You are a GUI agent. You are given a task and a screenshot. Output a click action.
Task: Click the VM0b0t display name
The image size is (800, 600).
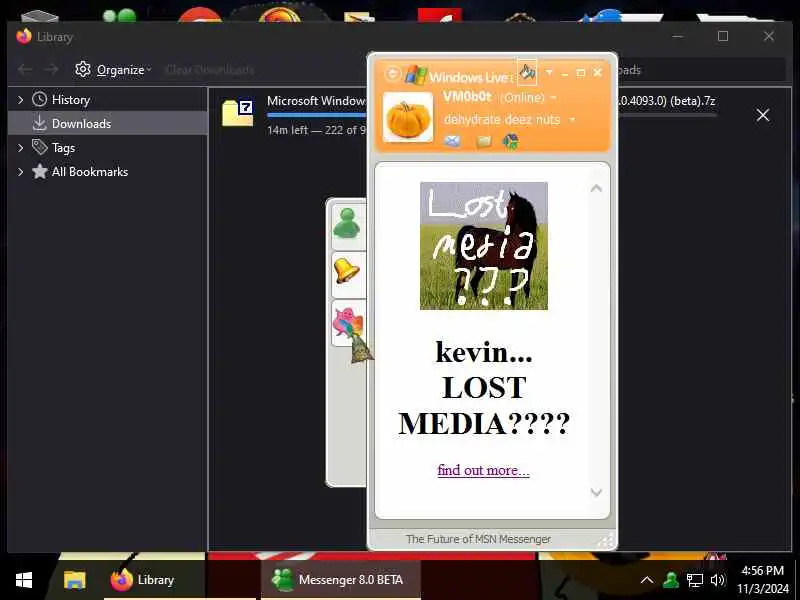(x=466, y=96)
